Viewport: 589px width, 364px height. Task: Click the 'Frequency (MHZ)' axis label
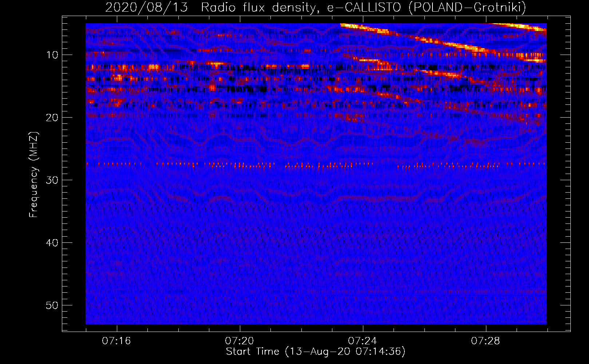pyautogui.click(x=33, y=175)
